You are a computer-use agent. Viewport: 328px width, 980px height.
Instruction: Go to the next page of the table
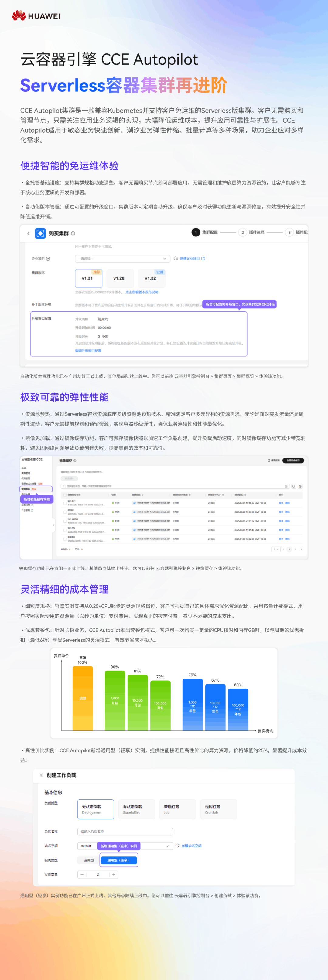point(301,549)
